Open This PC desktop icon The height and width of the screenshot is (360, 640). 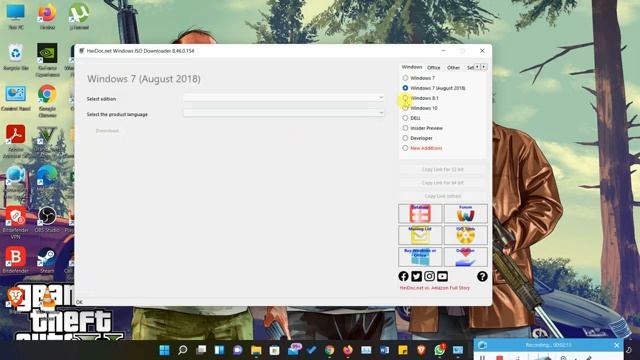pyautogui.click(x=16, y=17)
